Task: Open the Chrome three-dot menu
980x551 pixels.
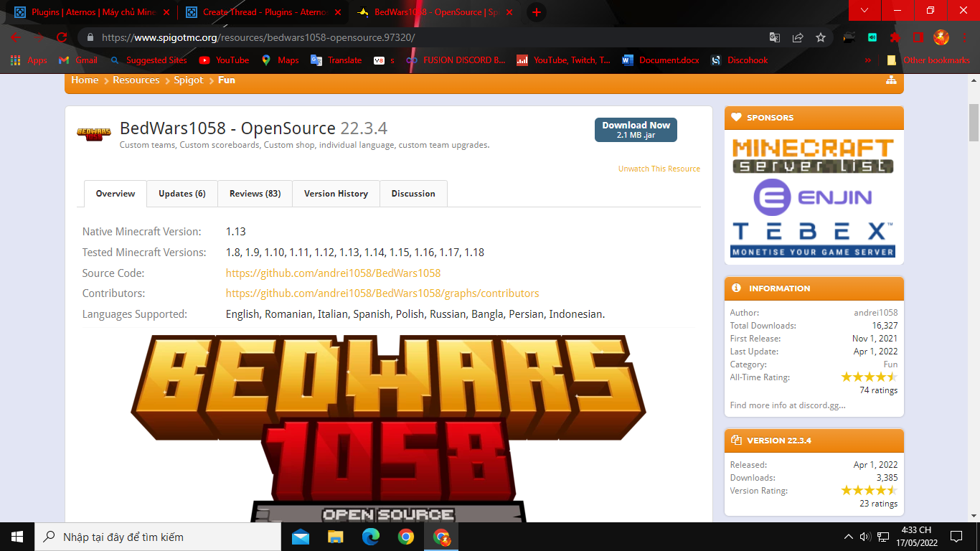Action: [963, 37]
